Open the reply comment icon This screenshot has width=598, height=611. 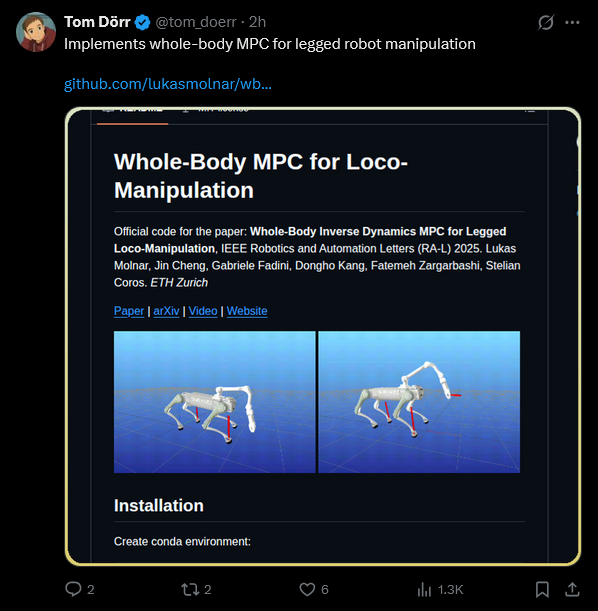[x=73, y=589]
